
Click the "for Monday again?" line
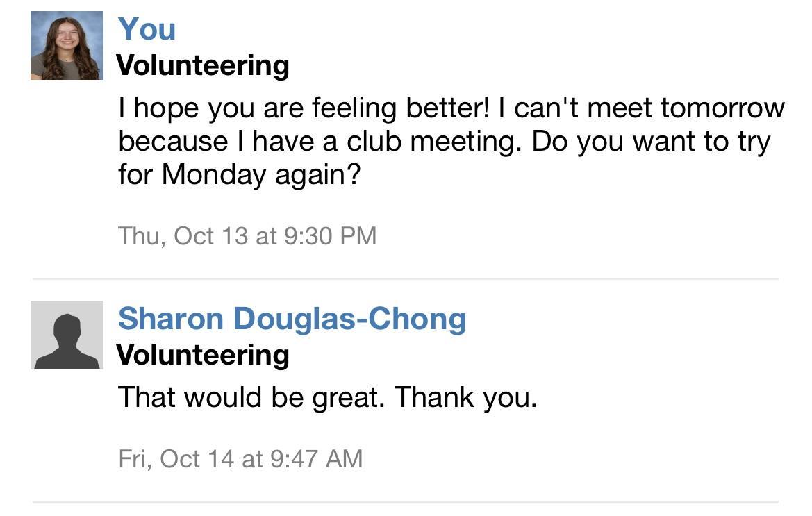[240, 174]
